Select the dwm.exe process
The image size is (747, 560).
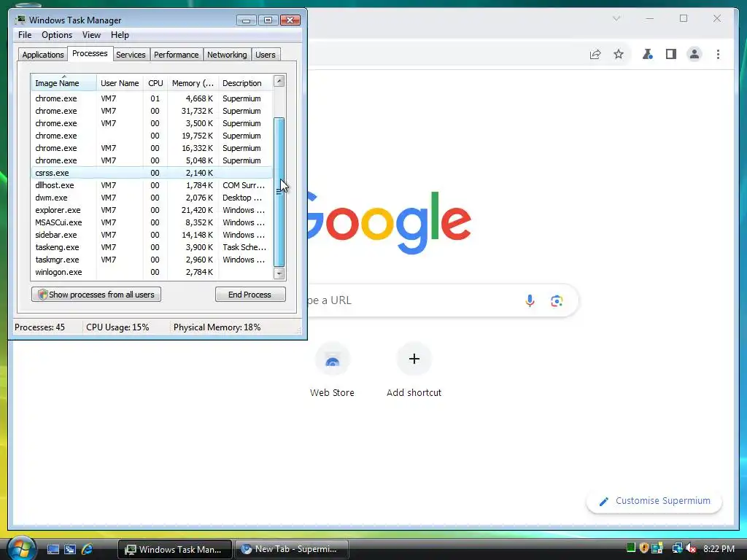point(152,198)
